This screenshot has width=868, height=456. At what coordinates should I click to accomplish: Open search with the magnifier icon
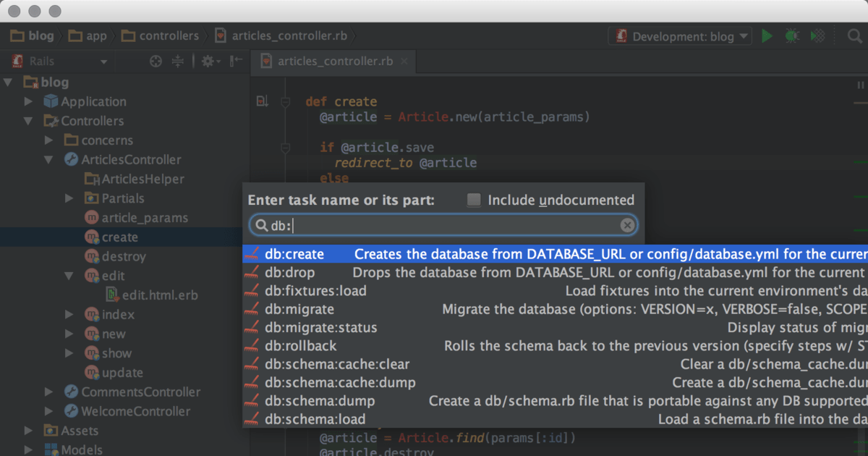(856, 35)
